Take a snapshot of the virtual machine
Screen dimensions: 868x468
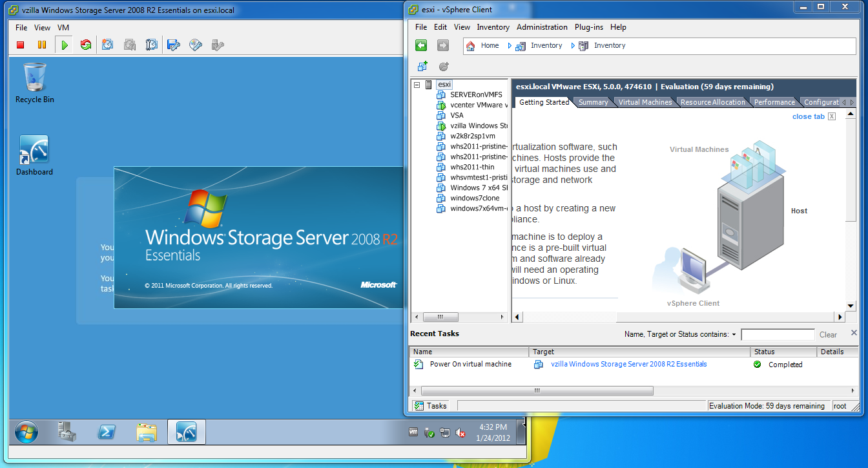[x=108, y=45]
